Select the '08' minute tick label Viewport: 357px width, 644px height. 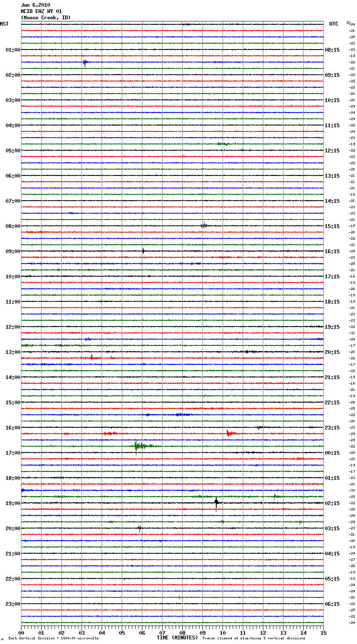tap(183, 633)
